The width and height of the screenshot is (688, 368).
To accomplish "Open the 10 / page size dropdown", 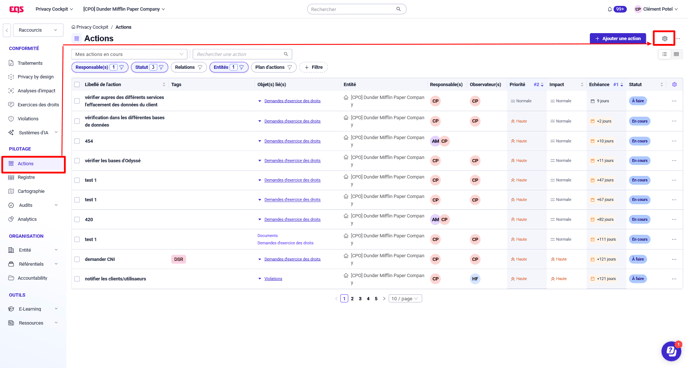I will pyautogui.click(x=405, y=299).
